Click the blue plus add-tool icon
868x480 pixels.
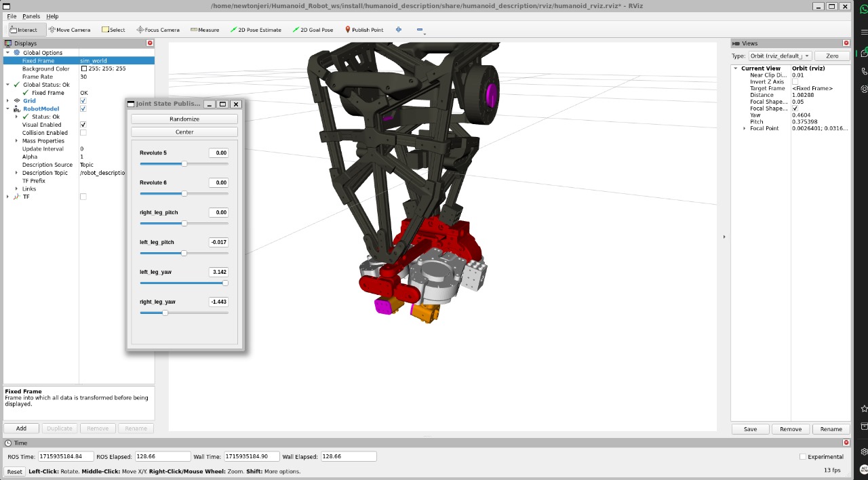click(x=399, y=30)
